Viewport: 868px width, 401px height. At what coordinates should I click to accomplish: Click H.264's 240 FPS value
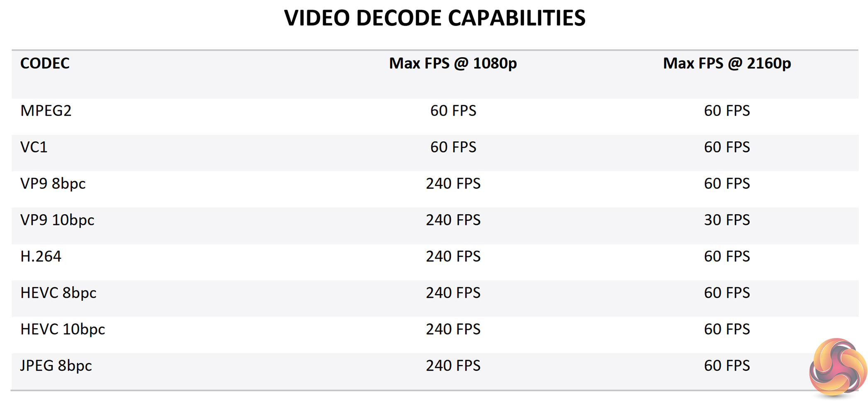tap(453, 256)
